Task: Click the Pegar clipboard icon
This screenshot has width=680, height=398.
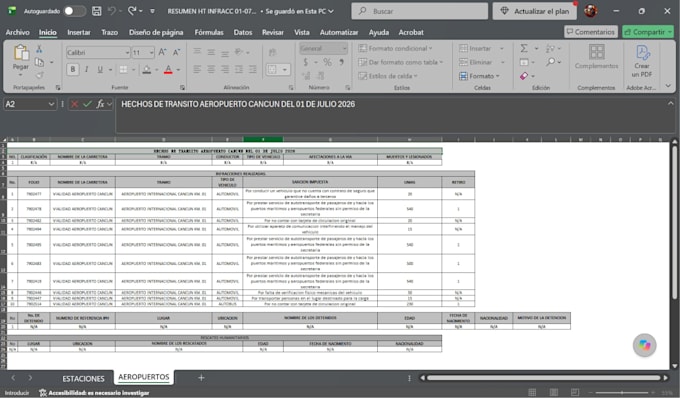Action: tap(20, 52)
